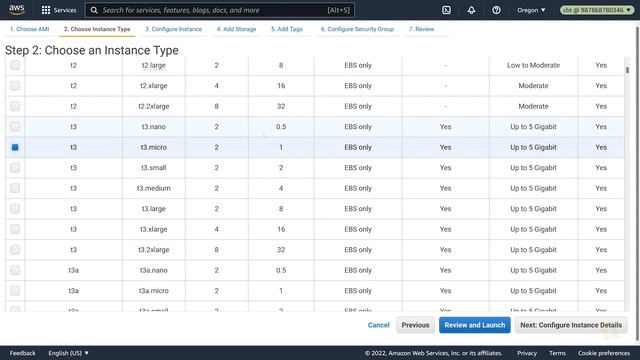
Task: Expand the English (US) language dropdown
Action: [x=68, y=353]
